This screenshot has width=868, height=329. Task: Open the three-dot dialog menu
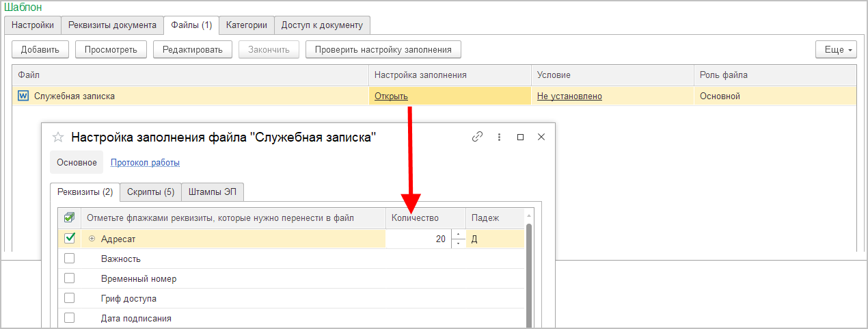point(499,137)
